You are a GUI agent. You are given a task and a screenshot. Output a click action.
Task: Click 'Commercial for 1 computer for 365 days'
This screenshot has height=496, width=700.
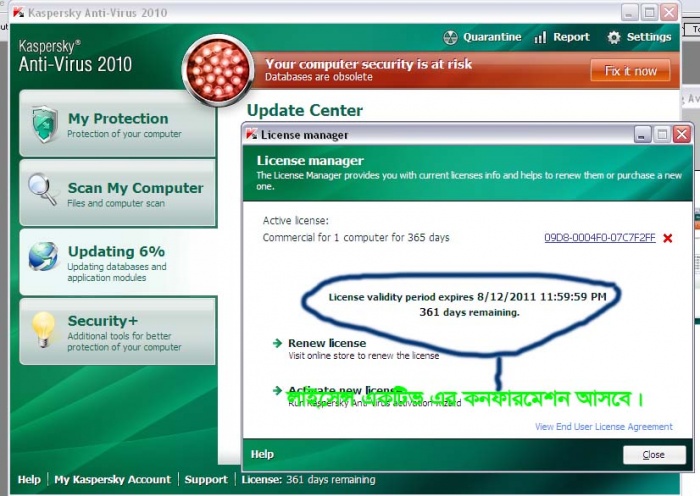click(x=356, y=238)
